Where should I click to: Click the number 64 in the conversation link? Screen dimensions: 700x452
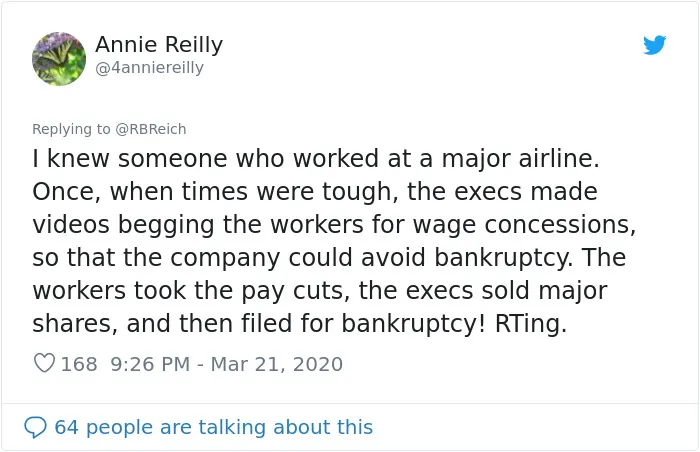point(67,427)
